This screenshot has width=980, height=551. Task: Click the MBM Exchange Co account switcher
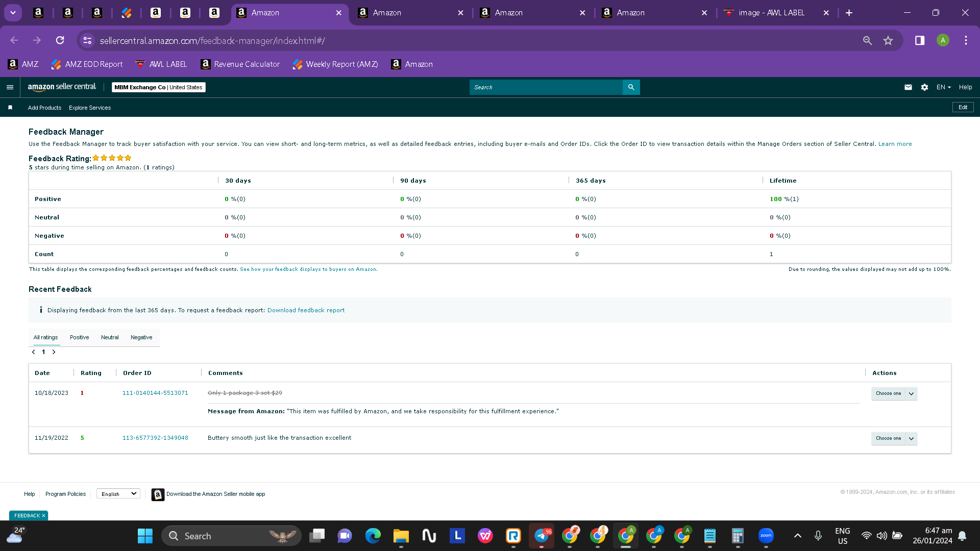point(158,87)
